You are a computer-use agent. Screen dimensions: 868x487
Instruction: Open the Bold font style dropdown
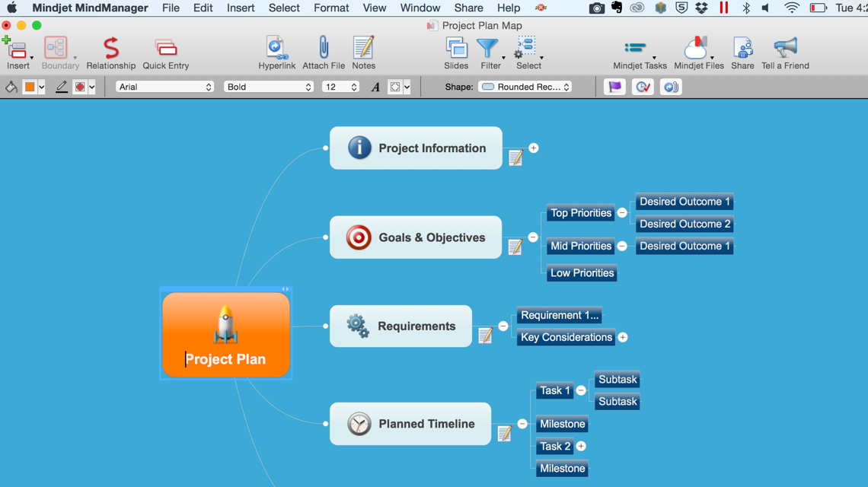tap(269, 87)
